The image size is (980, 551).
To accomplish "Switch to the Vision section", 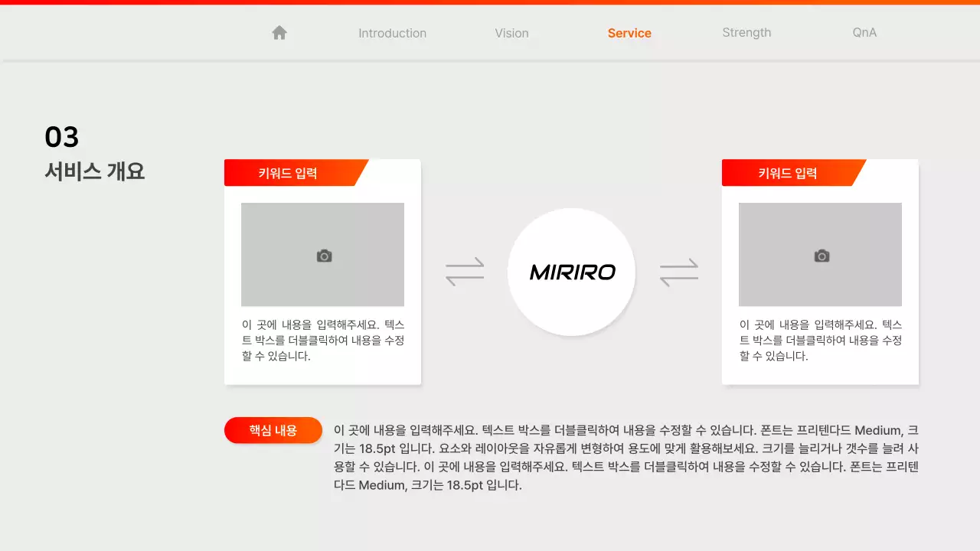I will point(511,32).
